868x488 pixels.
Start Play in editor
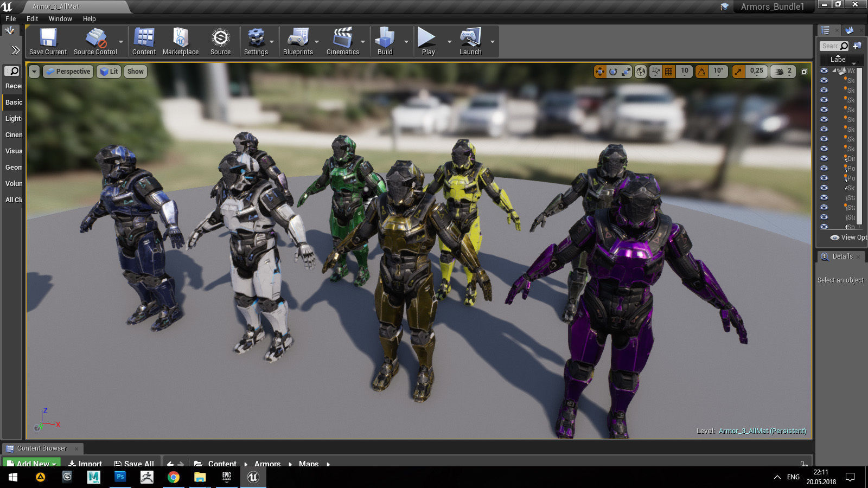click(427, 38)
